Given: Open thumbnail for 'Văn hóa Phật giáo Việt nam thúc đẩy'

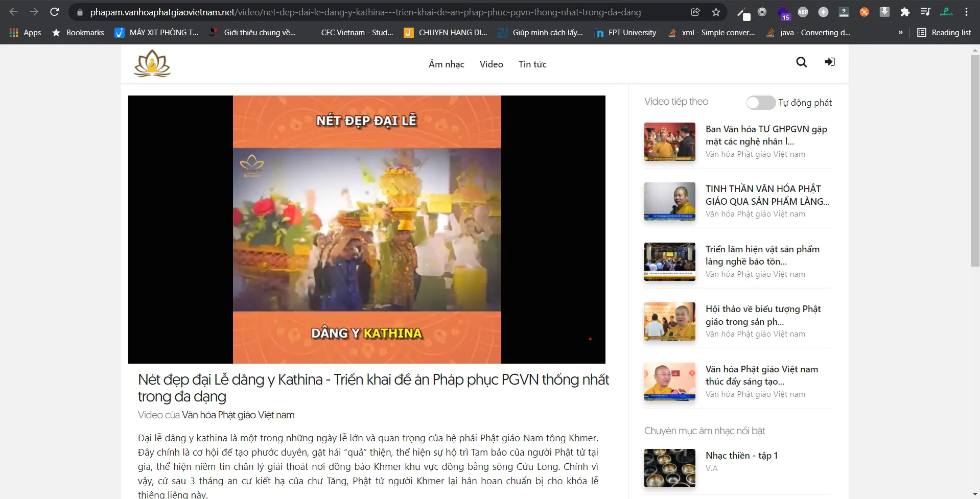Looking at the screenshot, I should click(670, 382).
